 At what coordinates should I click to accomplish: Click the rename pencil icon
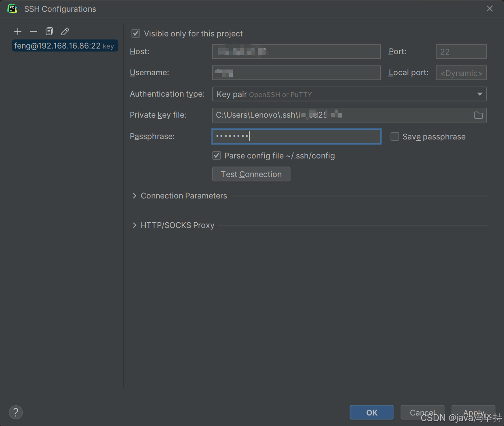point(65,32)
